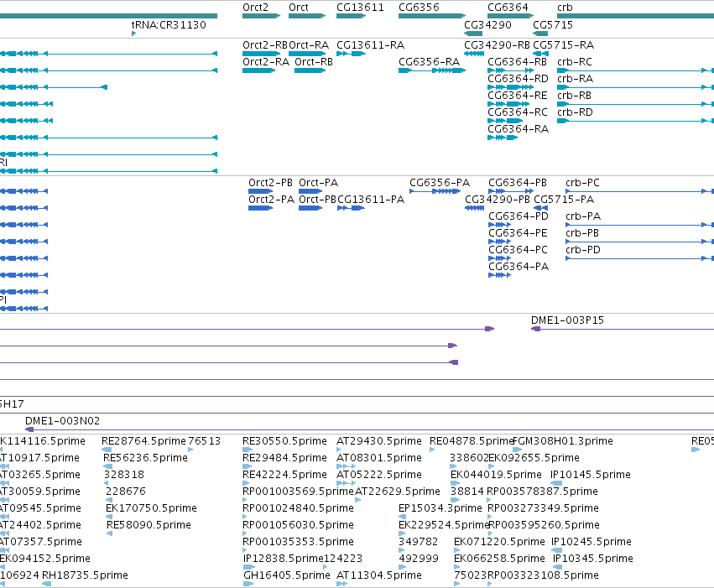714x588 pixels.
Task: Click transcript Orct-RA
Action: [x=307, y=54]
